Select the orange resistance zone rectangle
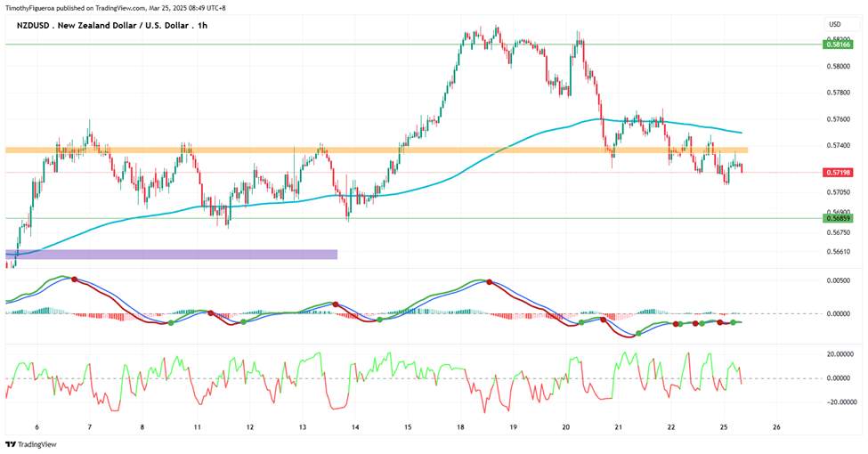The image size is (868, 454). 377,150
